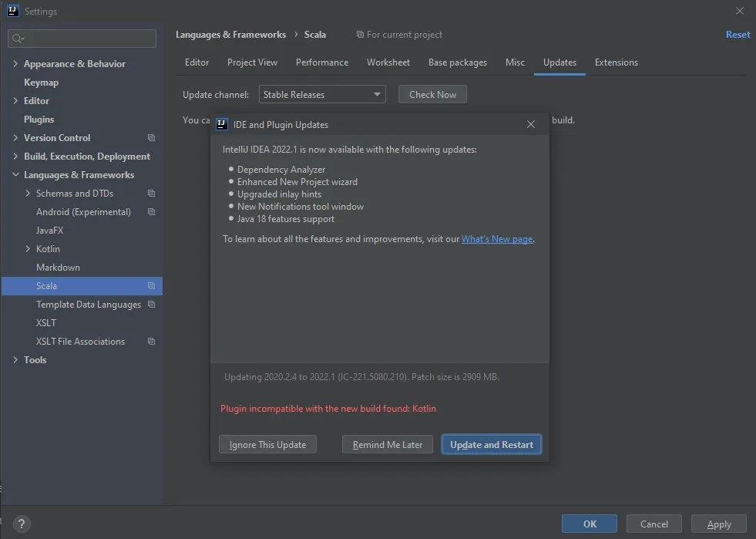Open the Update channel dropdown

322,95
